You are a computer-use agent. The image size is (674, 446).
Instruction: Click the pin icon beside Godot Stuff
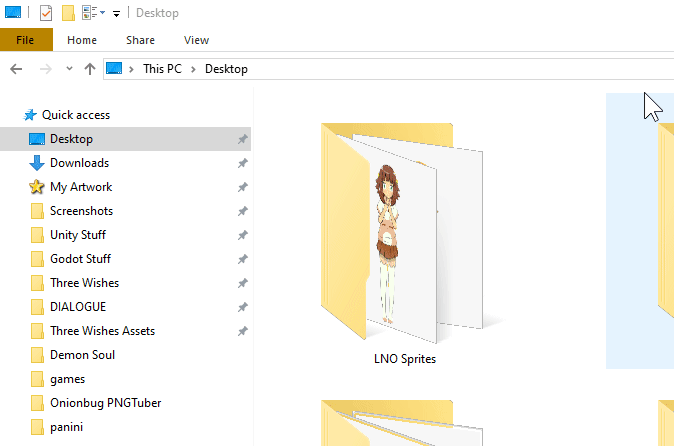coord(243,259)
